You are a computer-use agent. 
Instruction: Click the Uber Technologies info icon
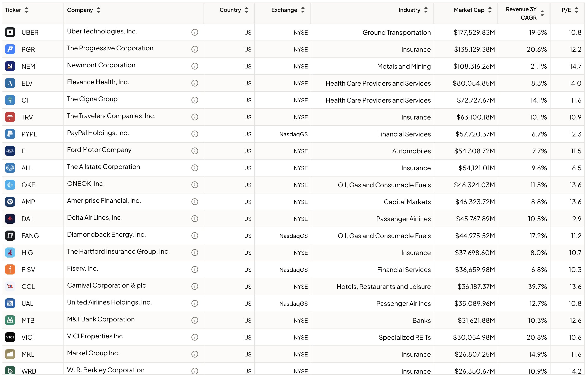click(195, 32)
